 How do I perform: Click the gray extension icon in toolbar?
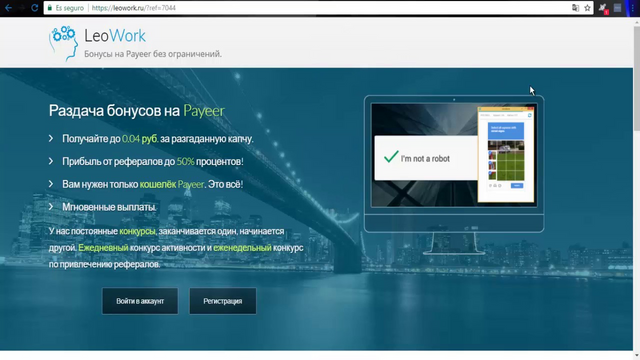618,8
